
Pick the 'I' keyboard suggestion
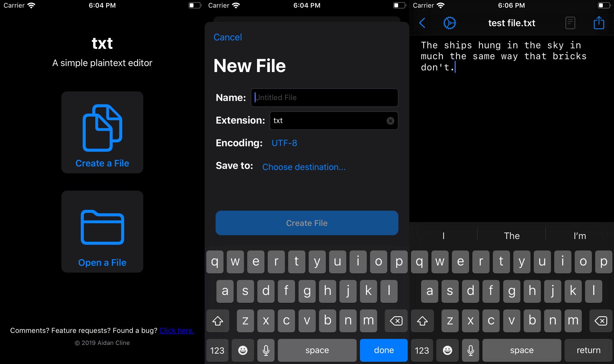pyautogui.click(x=443, y=236)
